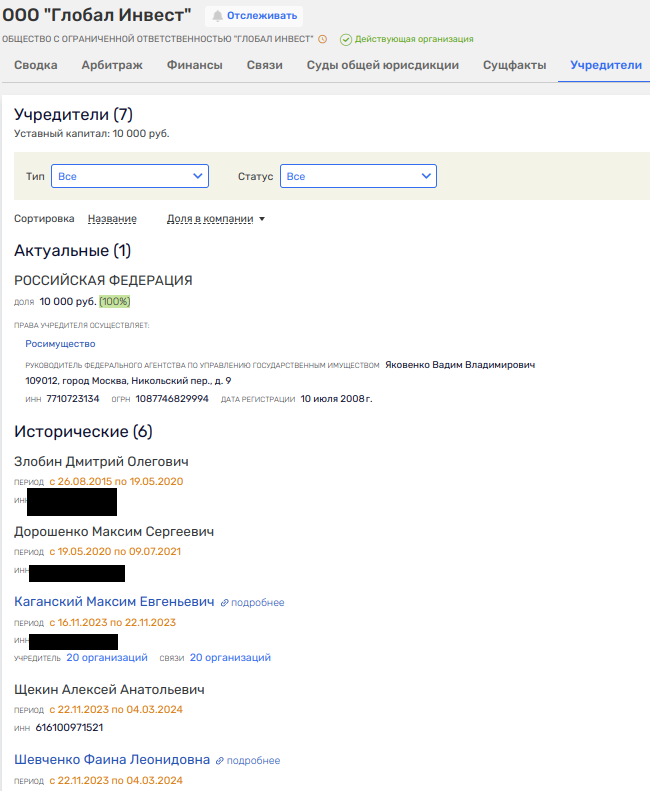Select the Учредители tab
This screenshot has width=650, height=791.
pyautogui.click(x=606, y=65)
